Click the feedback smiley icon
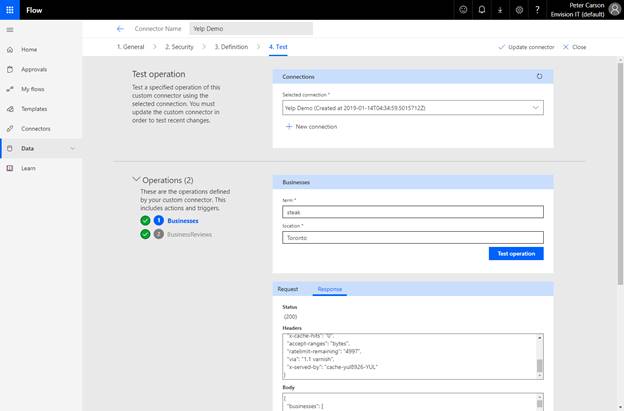The width and height of the screenshot is (624, 411). coord(463,10)
